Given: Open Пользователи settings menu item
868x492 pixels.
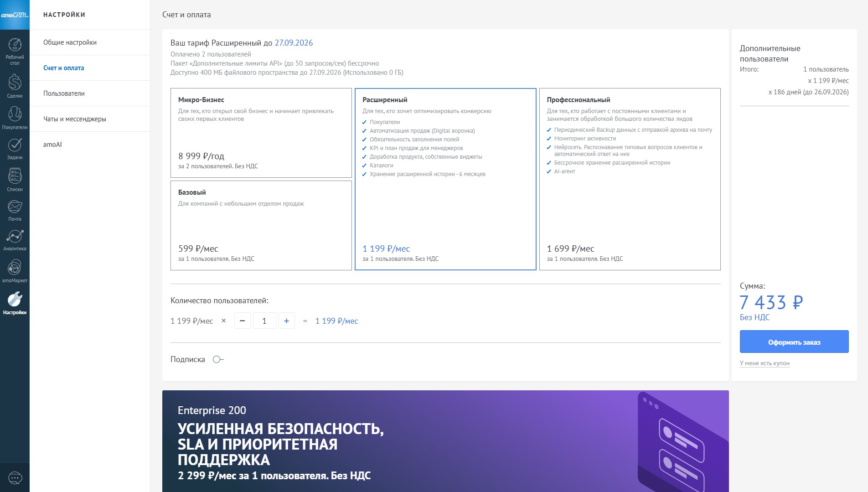Looking at the screenshot, I should click(64, 93).
